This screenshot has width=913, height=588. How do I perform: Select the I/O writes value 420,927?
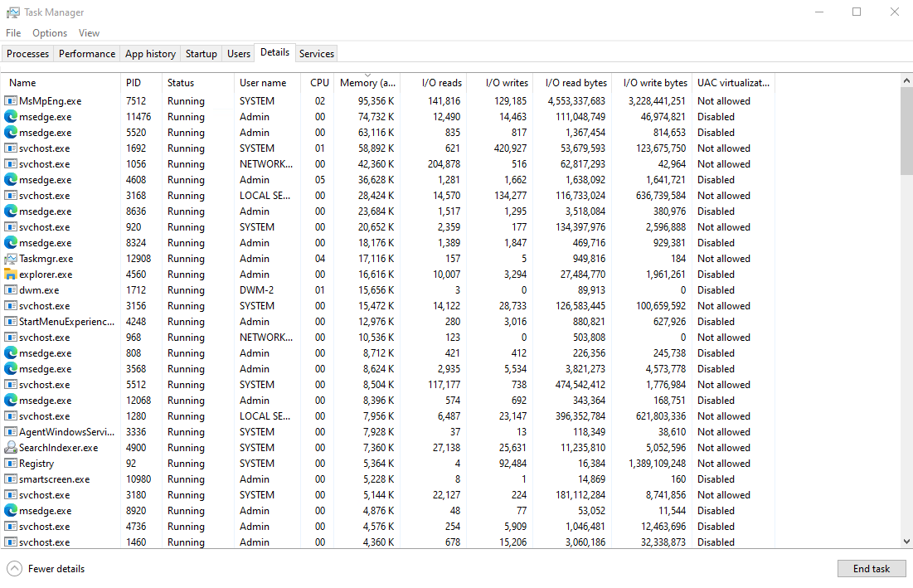[x=510, y=148]
